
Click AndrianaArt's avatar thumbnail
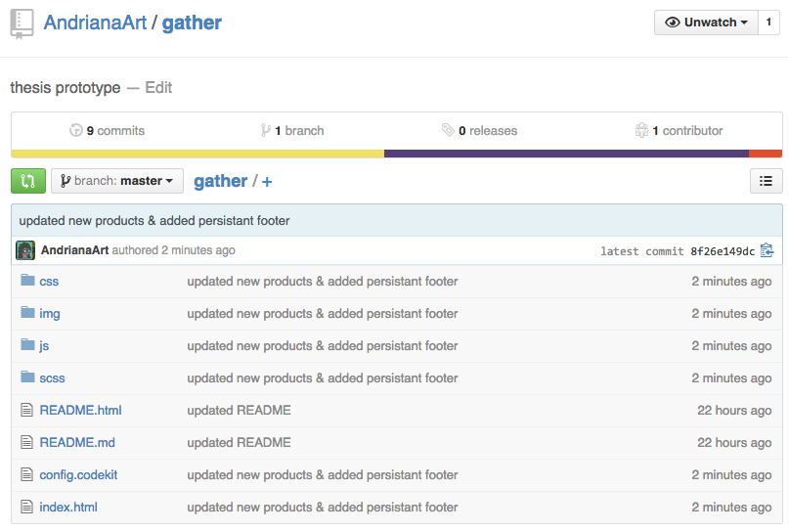(x=25, y=250)
